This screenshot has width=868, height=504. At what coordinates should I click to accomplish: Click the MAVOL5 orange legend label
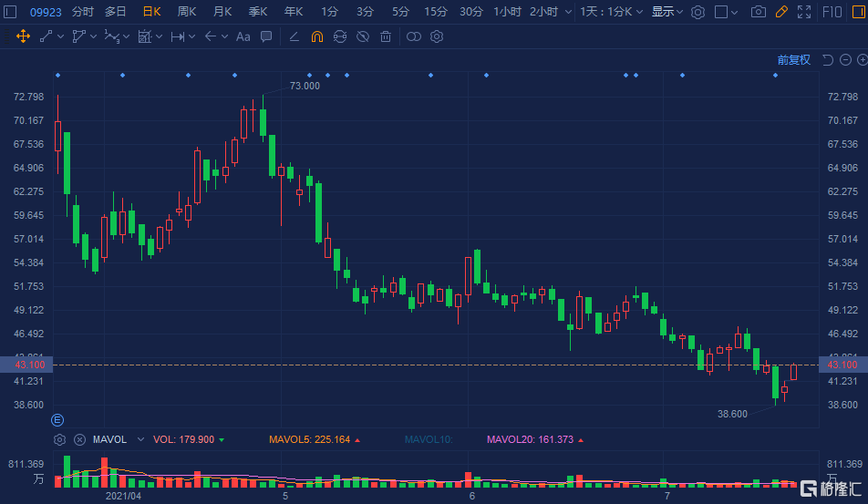(309, 439)
